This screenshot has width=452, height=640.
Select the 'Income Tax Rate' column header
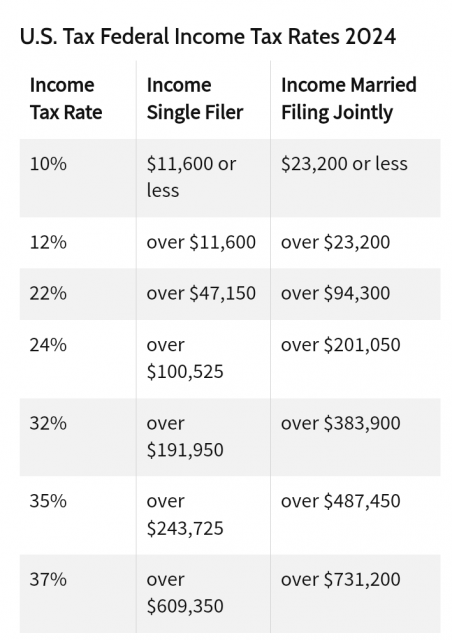[66, 98]
